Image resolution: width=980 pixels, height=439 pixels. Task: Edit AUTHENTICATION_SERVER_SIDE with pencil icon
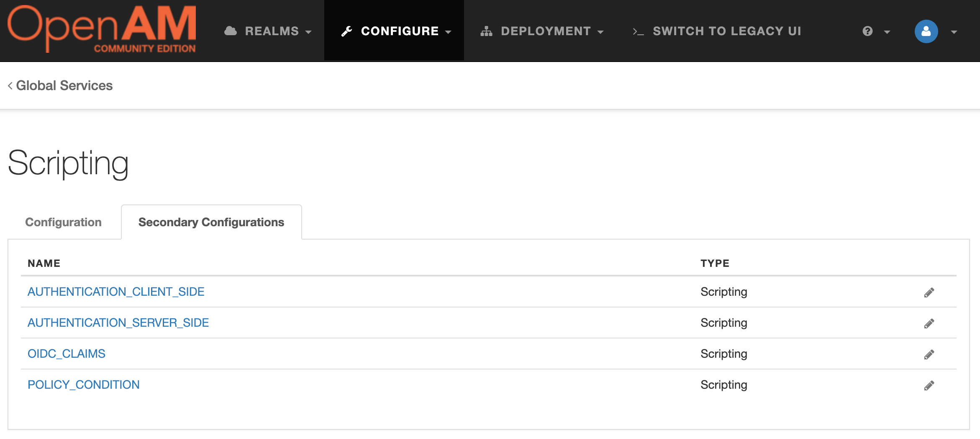[x=929, y=323]
